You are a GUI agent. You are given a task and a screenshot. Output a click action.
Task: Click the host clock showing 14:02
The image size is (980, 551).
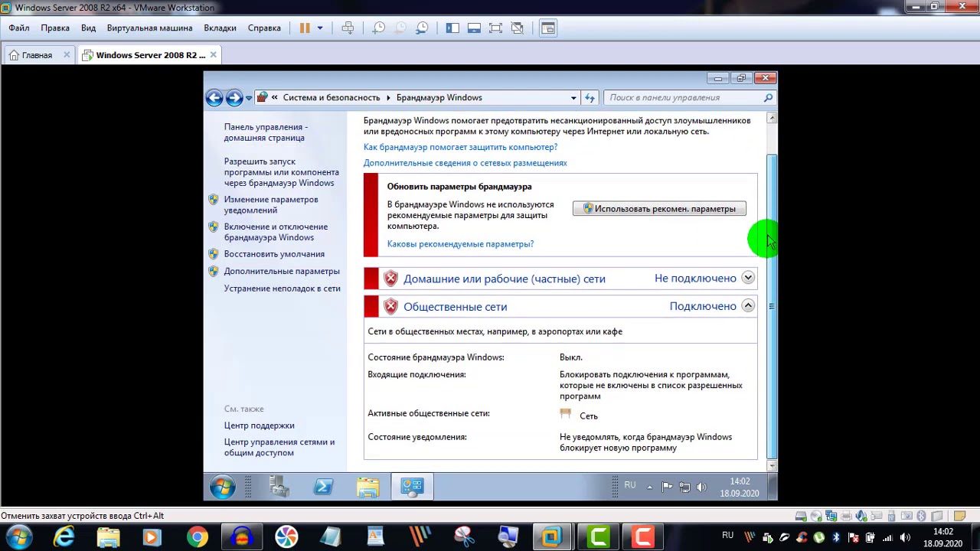(x=942, y=537)
